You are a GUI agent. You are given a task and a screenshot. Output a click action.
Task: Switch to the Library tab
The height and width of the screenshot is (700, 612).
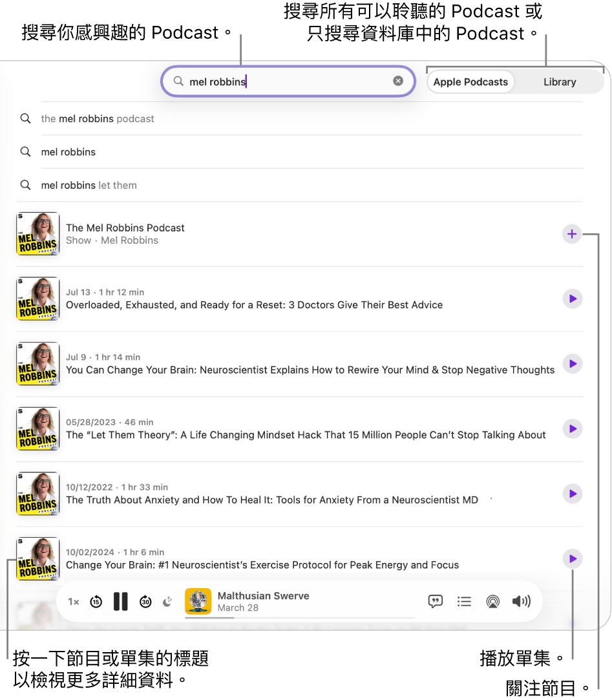(x=559, y=81)
